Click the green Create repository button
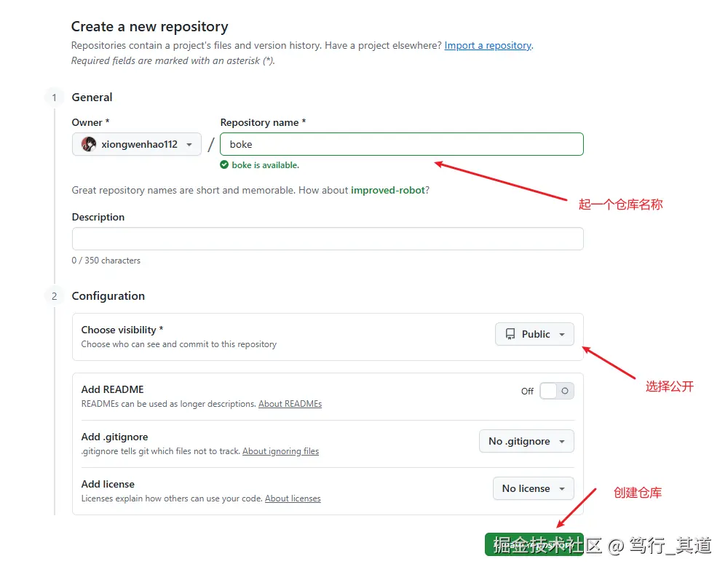 534,544
